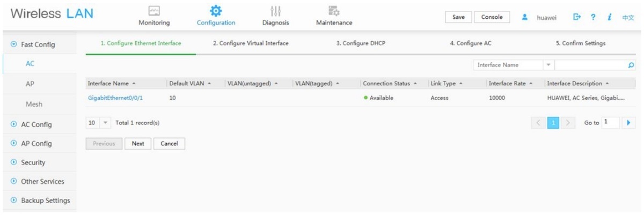Go to the Configure DHCP step
Image resolution: width=644 pixels, height=215 pixels.
[361, 43]
